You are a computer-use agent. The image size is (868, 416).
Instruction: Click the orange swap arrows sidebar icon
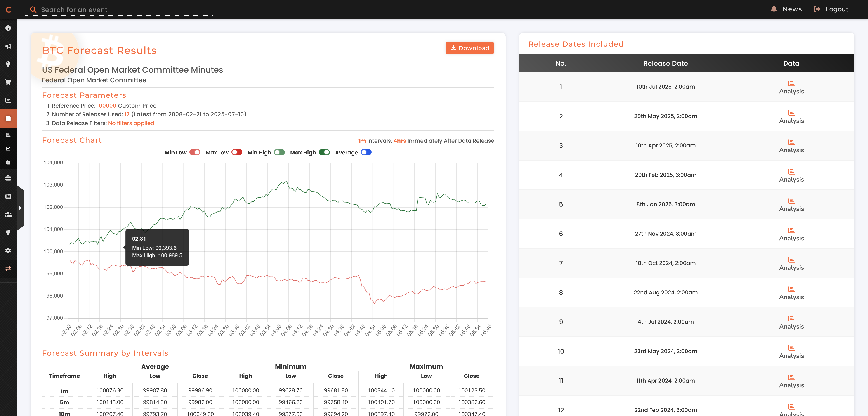pyautogui.click(x=8, y=269)
